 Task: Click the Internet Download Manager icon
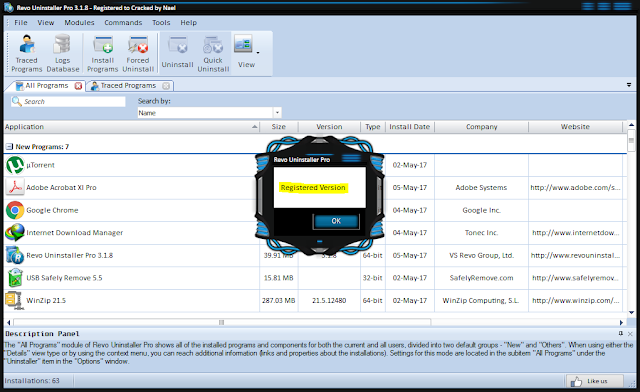(15, 232)
